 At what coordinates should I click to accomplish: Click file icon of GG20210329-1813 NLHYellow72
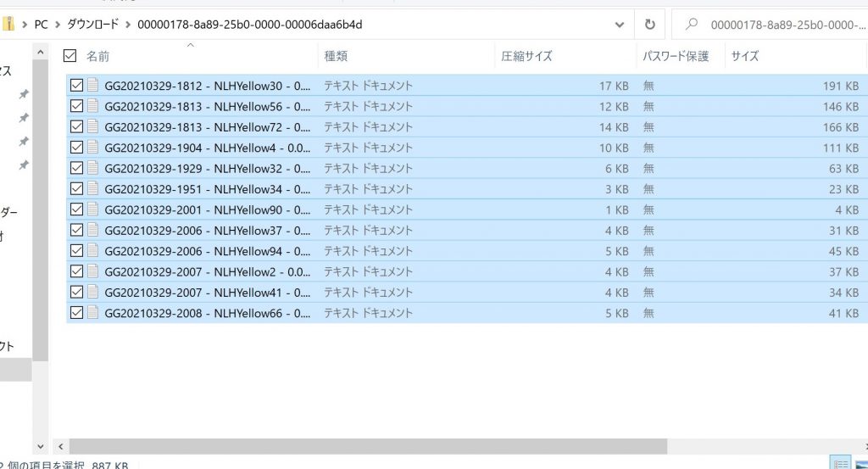(x=93, y=126)
